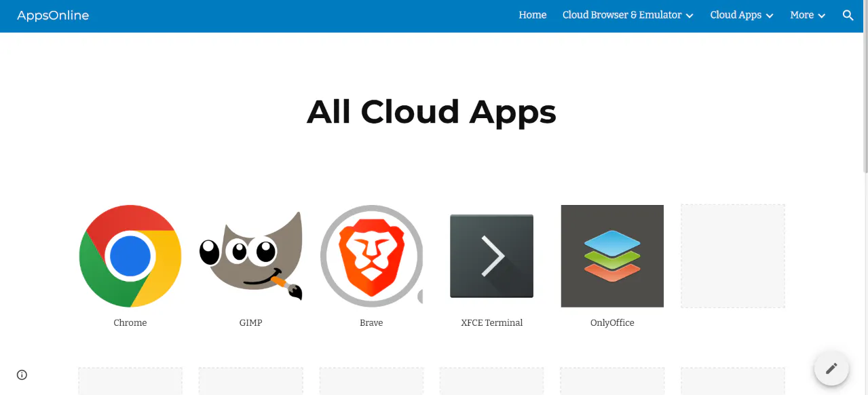Open the OnlyOffice layers icon
The width and height of the screenshot is (868, 395).
612,256
